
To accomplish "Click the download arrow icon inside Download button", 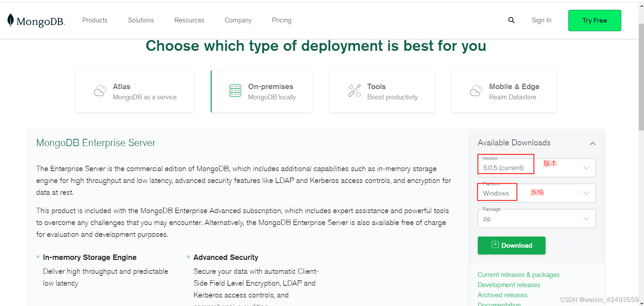I will [x=495, y=245].
